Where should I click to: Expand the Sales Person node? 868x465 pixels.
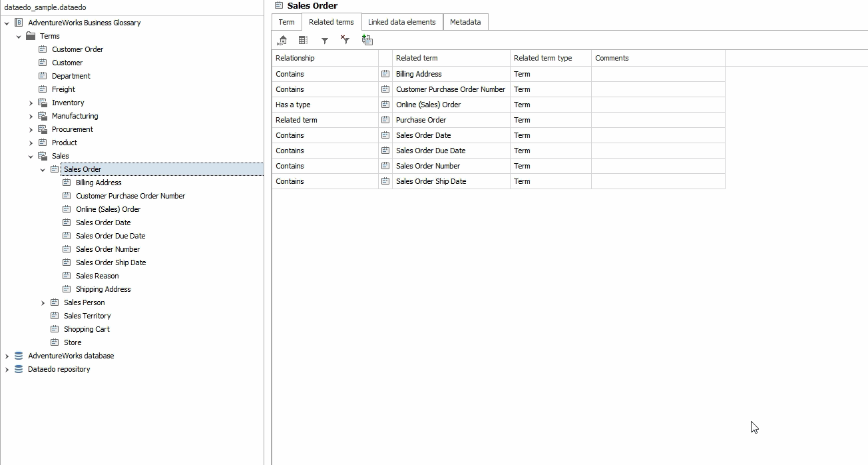43,303
